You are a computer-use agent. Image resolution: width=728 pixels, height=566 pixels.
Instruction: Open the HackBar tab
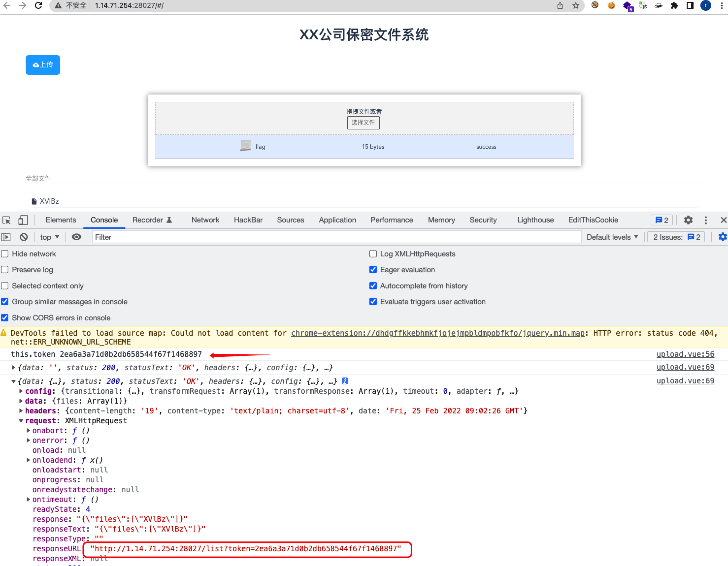click(248, 220)
